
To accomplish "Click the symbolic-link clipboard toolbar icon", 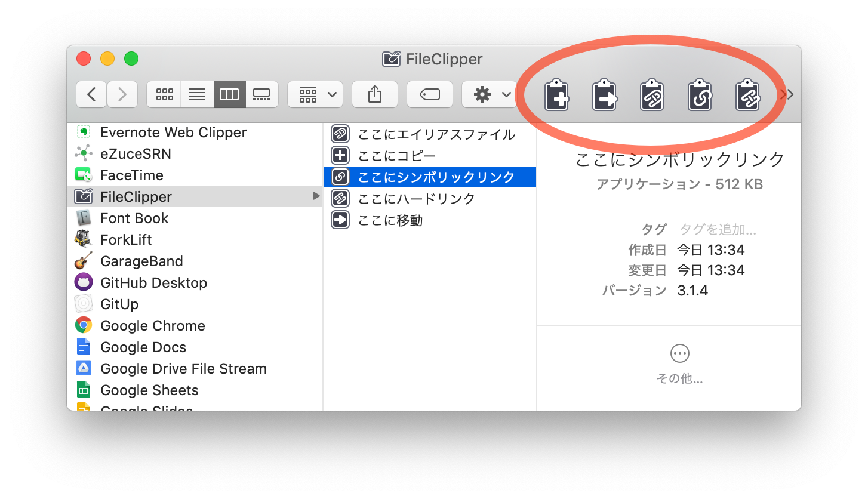I will [700, 95].
